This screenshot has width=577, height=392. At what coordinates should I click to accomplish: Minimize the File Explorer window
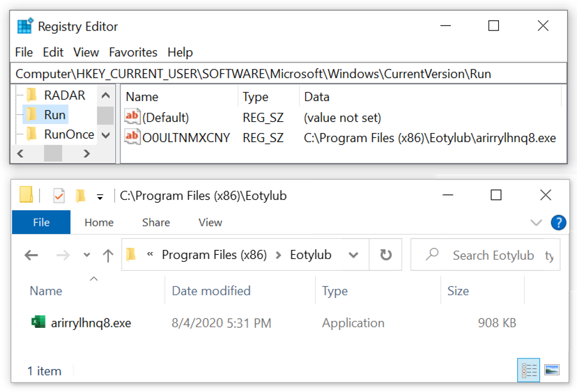(x=448, y=195)
